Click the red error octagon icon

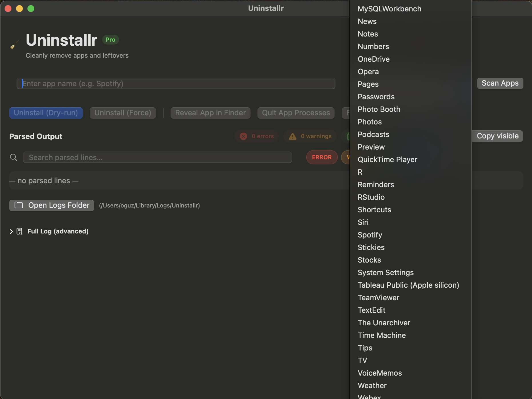coord(243,136)
